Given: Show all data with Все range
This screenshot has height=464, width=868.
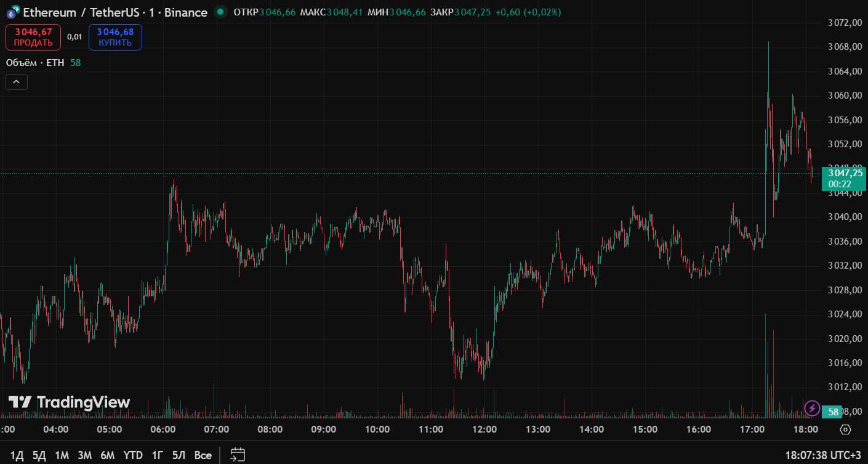Looking at the screenshot, I should click(203, 455).
